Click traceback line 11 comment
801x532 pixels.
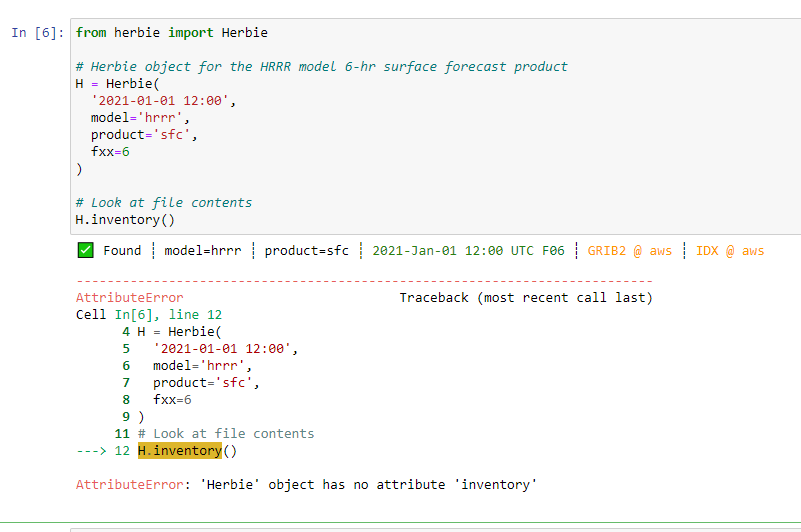tap(215, 434)
